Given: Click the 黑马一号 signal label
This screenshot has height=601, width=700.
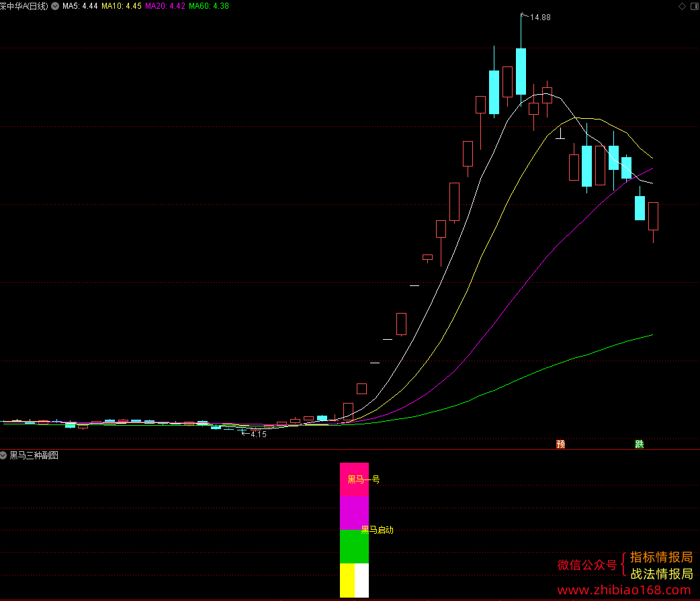Looking at the screenshot, I should coord(363,479).
